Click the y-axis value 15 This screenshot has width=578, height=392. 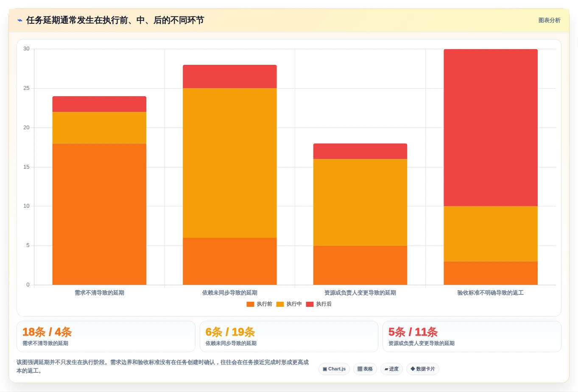(26, 167)
